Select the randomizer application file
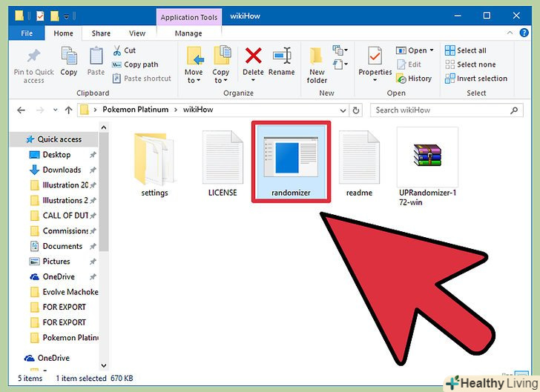The image size is (540, 392). 291,162
